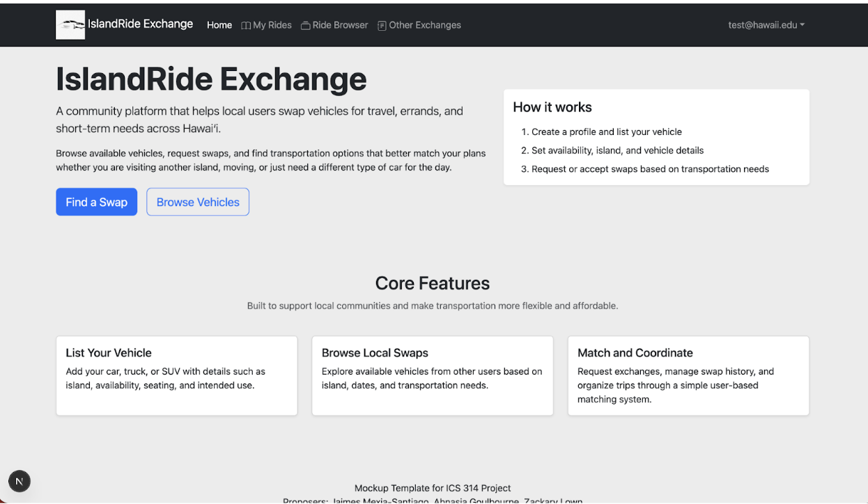Click the book icon beside My Rides
This screenshot has height=504, width=868.
245,25
